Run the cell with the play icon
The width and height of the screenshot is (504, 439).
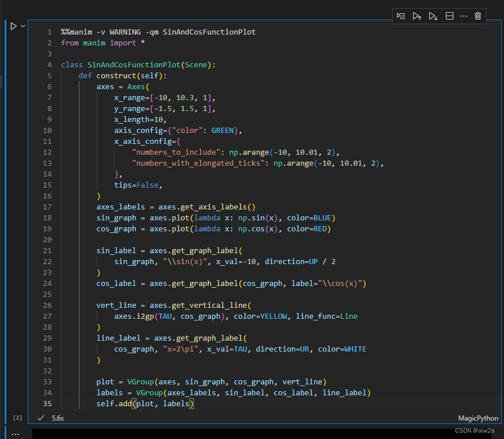(13, 26)
